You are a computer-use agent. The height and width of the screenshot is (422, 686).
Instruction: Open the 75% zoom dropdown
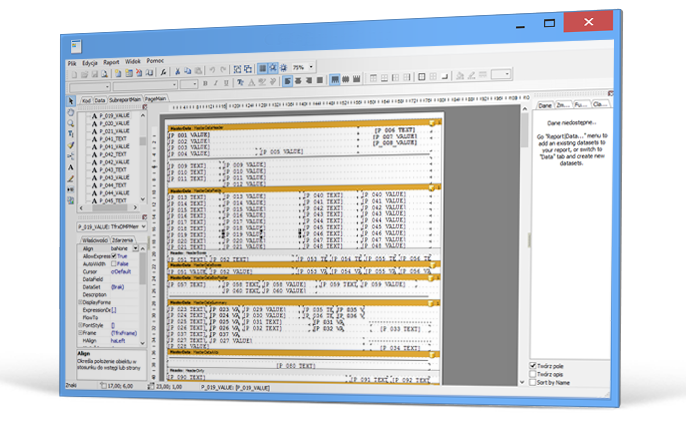pos(311,68)
